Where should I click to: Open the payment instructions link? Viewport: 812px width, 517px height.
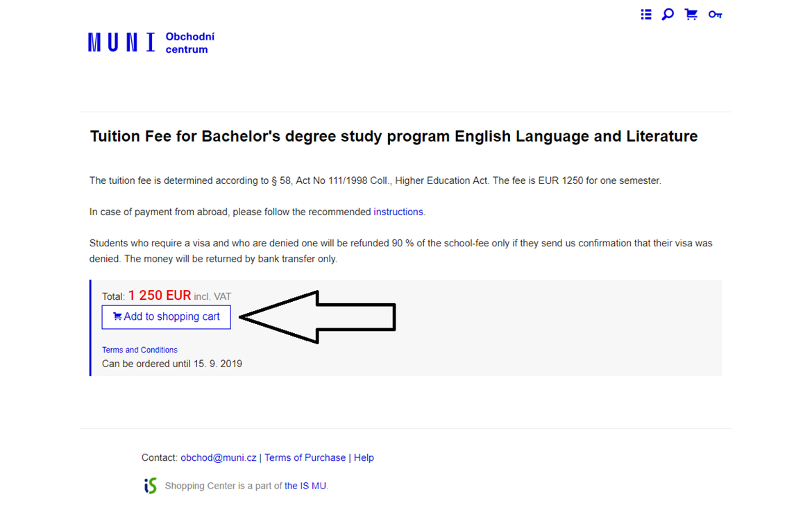398,212
